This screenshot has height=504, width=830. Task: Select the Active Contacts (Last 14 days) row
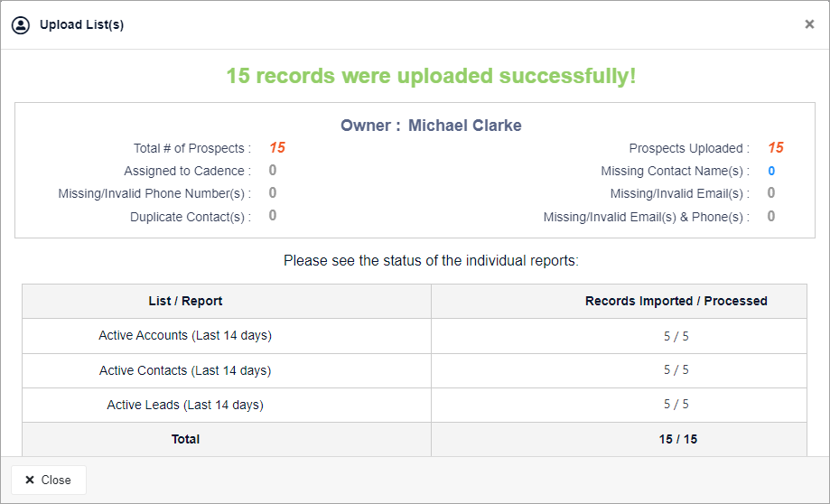pyautogui.click(x=415, y=370)
